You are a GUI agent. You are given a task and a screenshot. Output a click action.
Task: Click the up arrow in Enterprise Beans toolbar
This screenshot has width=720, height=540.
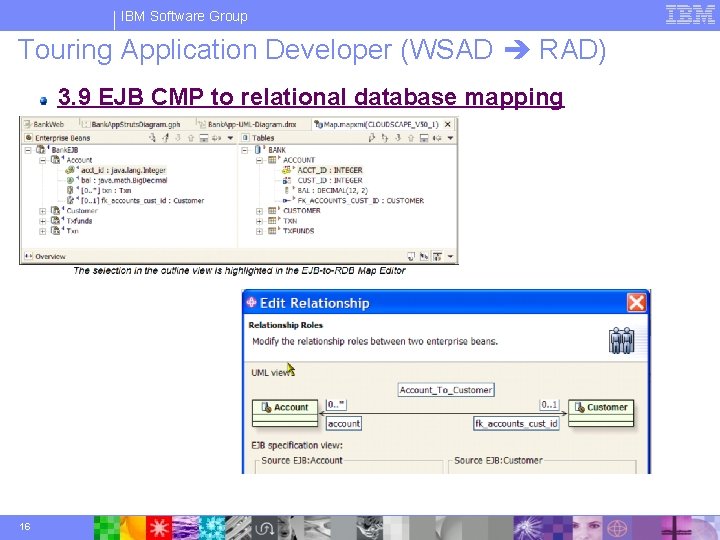191,138
